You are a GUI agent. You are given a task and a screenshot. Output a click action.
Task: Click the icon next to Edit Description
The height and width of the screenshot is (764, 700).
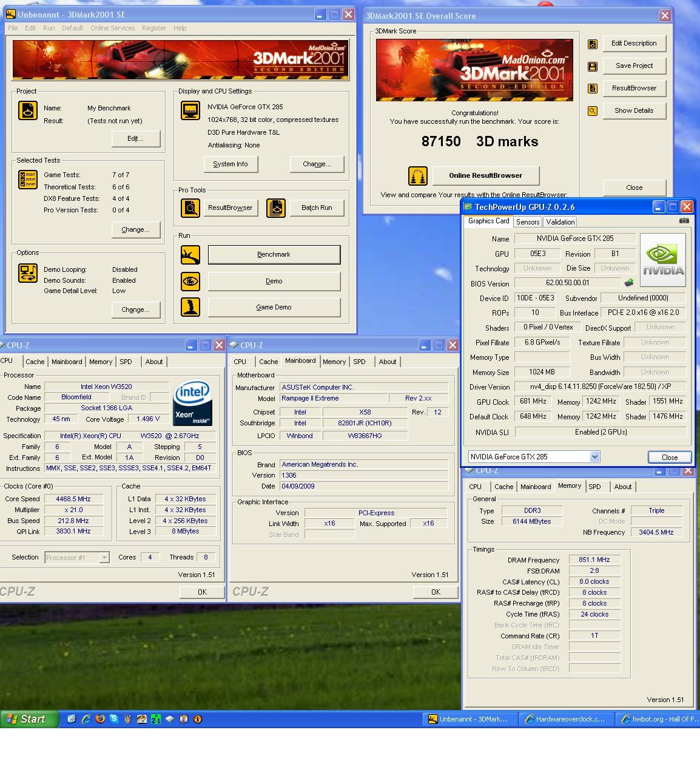point(593,44)
